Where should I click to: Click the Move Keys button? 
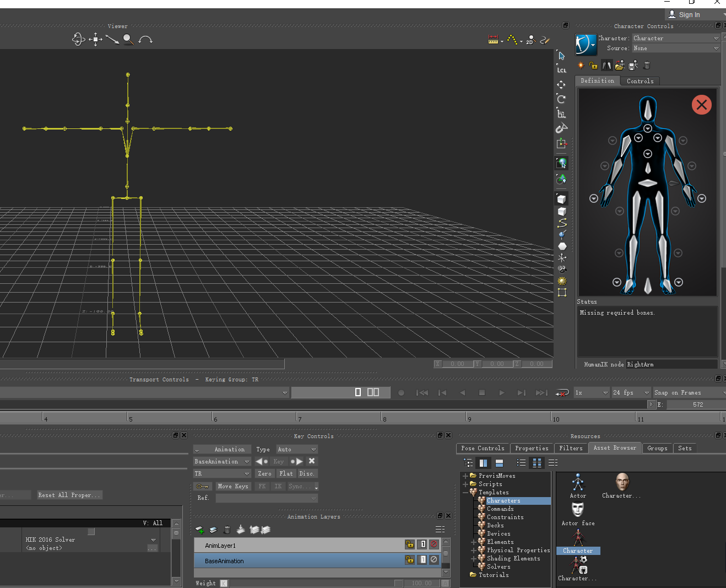tap(233, 486)
